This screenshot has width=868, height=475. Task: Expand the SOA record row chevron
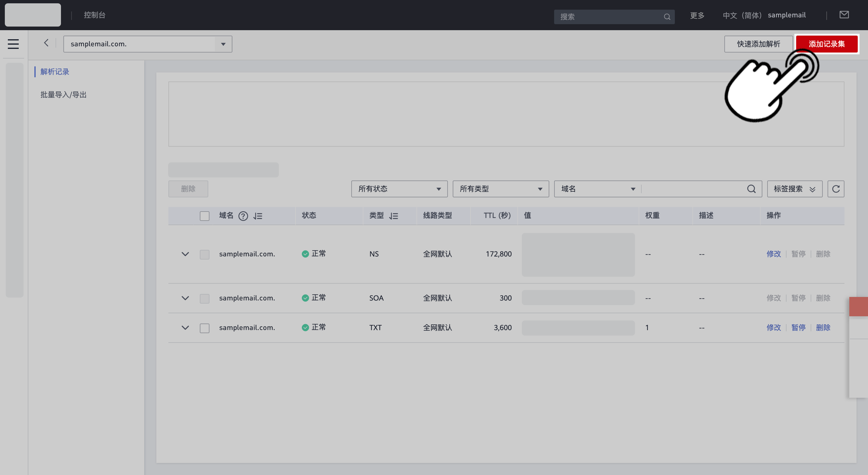pos(185,298)
